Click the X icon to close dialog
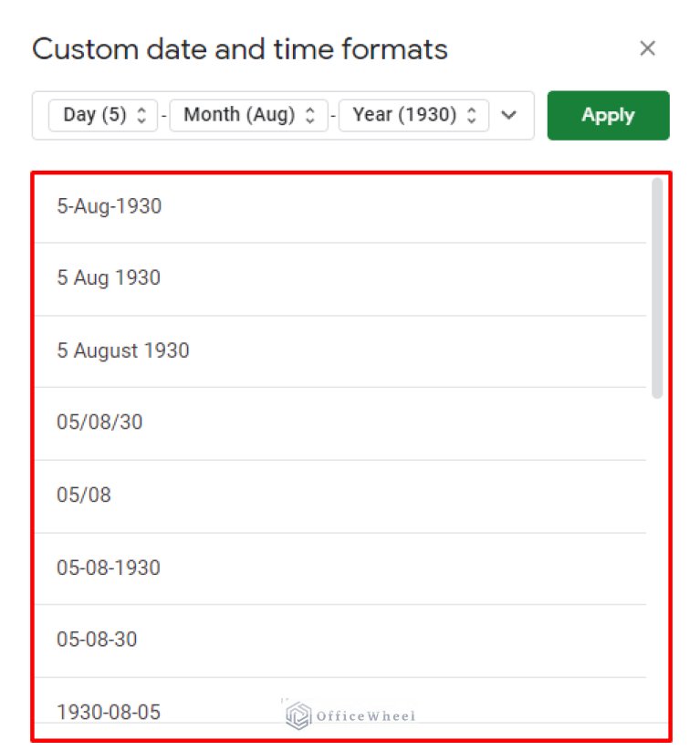This screenshot has height=751, width=700. click(648, 48)
